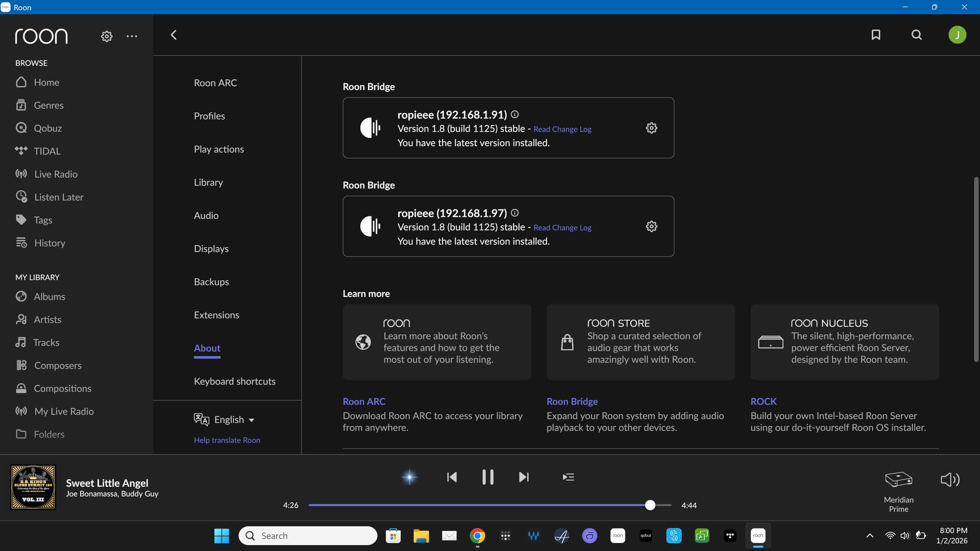Open Read Change Log for 192.168.1.97
The height and width of the screenshot is (551, 980).
click(562, 228)
